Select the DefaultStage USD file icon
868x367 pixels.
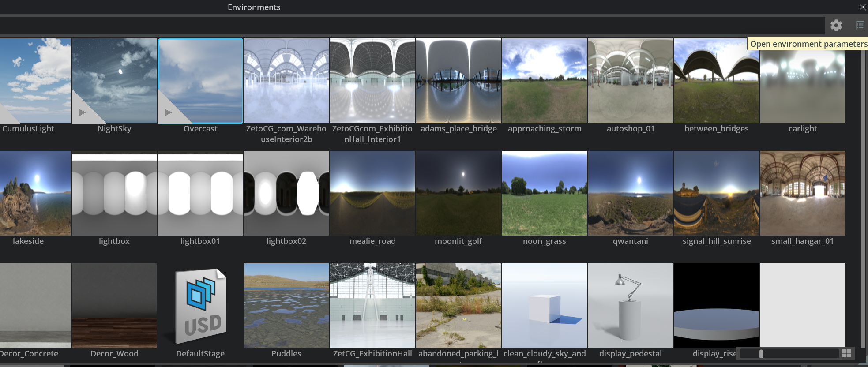[x=201, y=306]
